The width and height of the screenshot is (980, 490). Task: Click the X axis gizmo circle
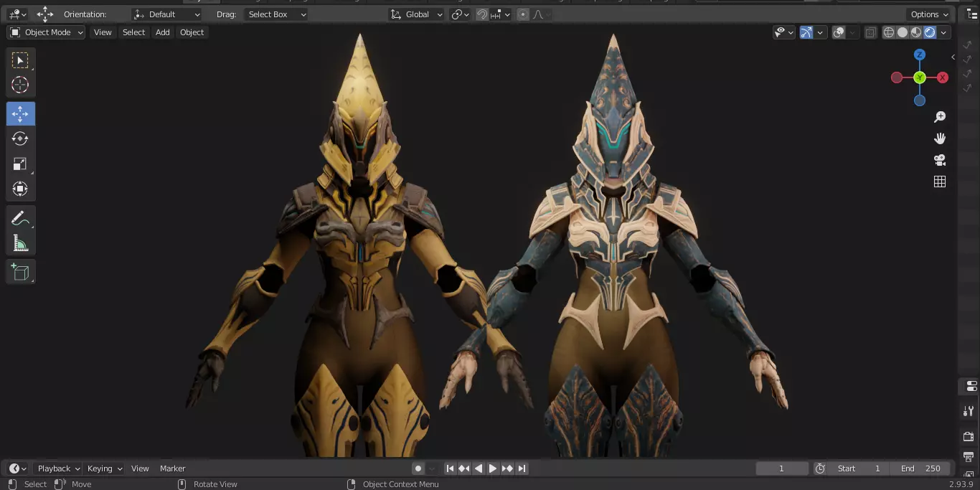(x=943, y=77)
